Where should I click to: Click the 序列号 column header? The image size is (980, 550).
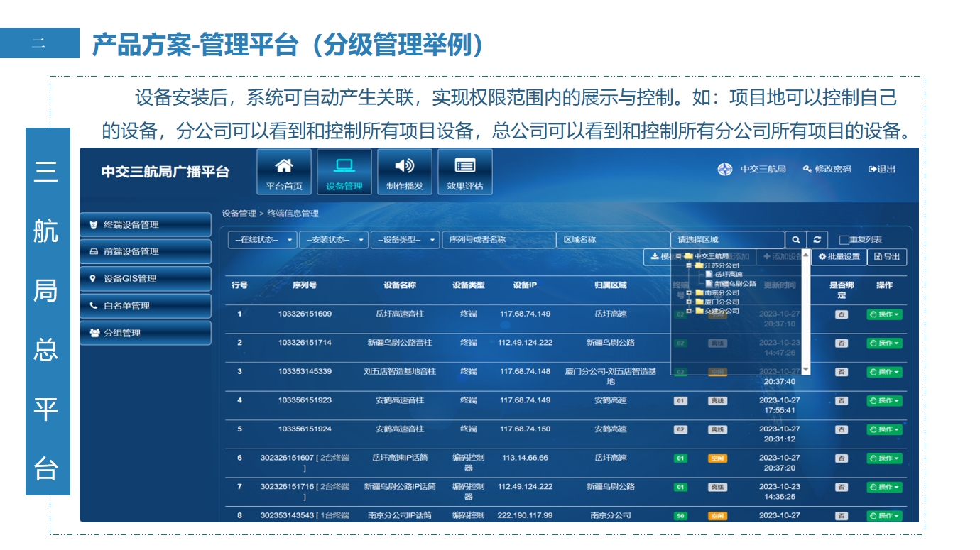pyautogui.click(x=305, y=285)
